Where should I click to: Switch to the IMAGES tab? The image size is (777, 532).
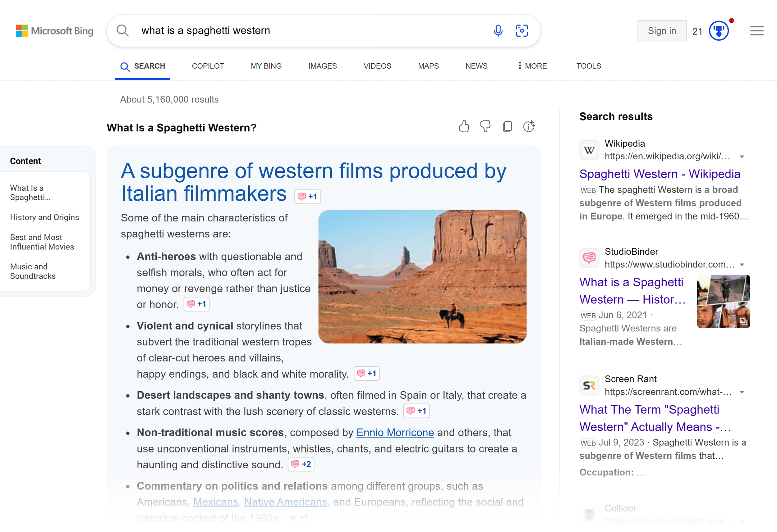[x=322, y=66]
